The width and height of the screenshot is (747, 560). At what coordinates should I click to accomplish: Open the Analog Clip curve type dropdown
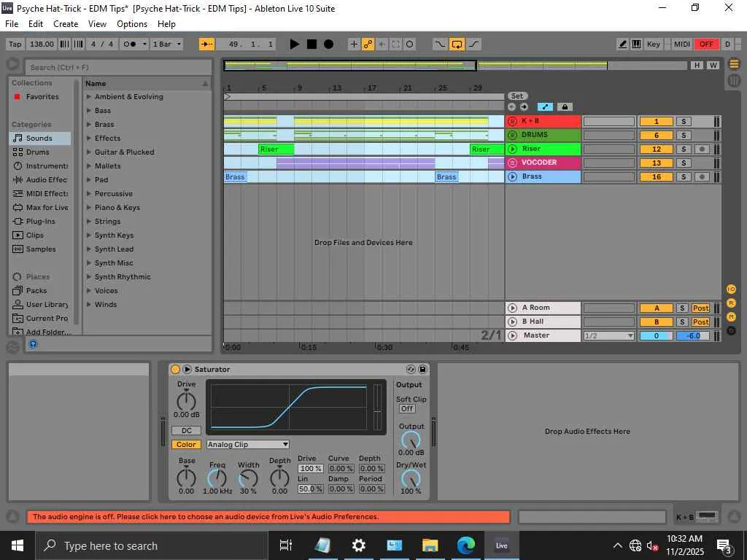tap(248, 444)
